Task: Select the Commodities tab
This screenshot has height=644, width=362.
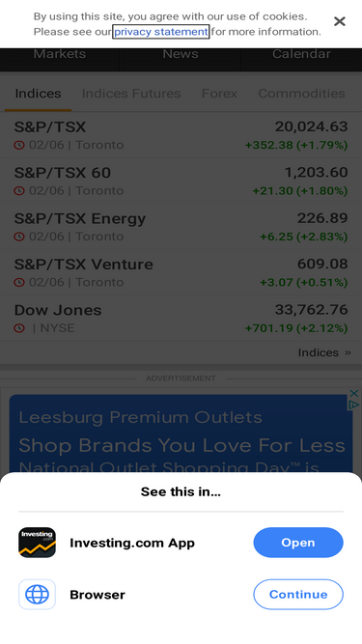Action: click(x=301, y=94)
